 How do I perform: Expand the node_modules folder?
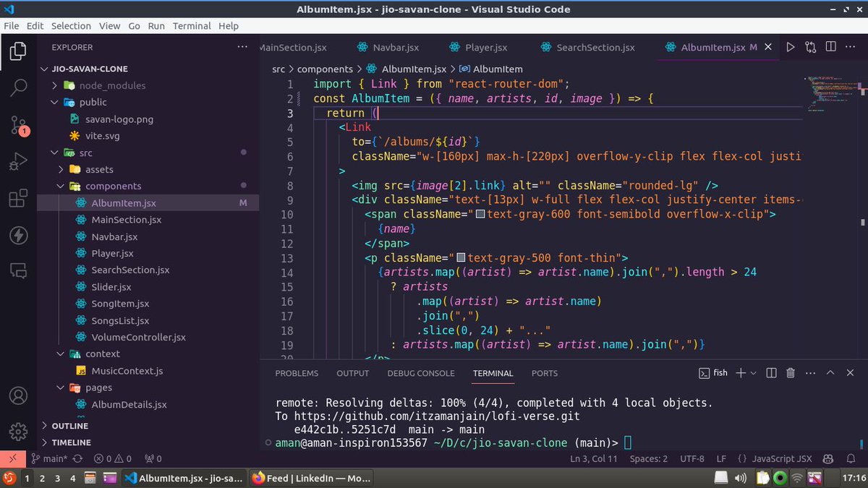coord(55,85)
